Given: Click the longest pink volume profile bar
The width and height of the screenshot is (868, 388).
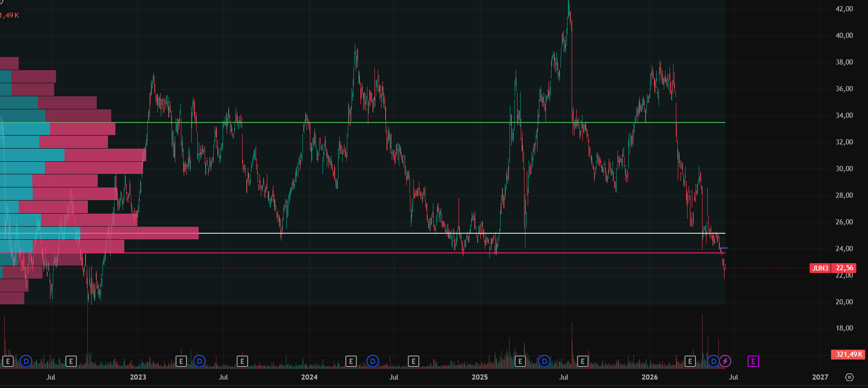Looking at the screenshot, I should 139,233.
